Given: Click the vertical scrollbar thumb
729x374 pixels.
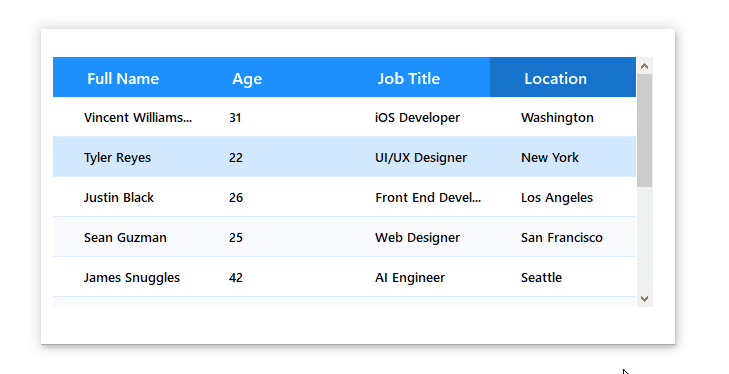Looking at the screenshot, I should coord(644,131).
